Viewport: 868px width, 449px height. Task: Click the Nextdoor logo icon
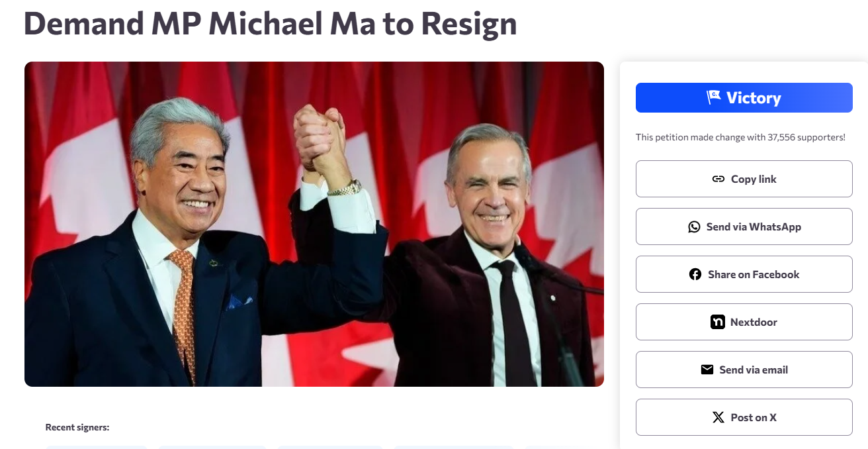pyautogui.click(x=718, y=322)
